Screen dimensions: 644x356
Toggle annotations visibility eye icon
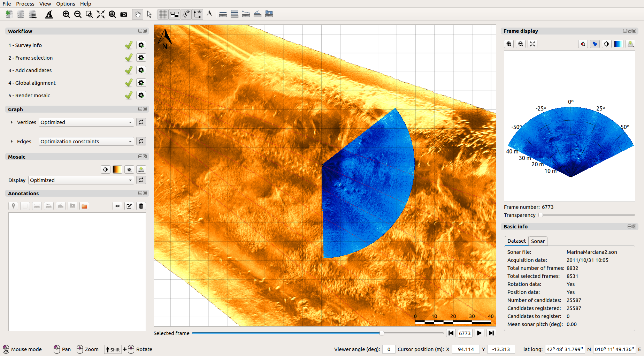(117, 206)
